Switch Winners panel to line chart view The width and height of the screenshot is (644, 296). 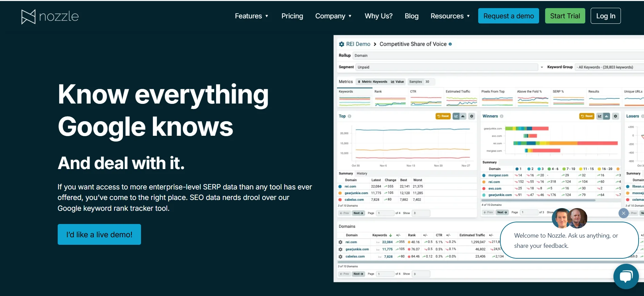click(600, 116)
